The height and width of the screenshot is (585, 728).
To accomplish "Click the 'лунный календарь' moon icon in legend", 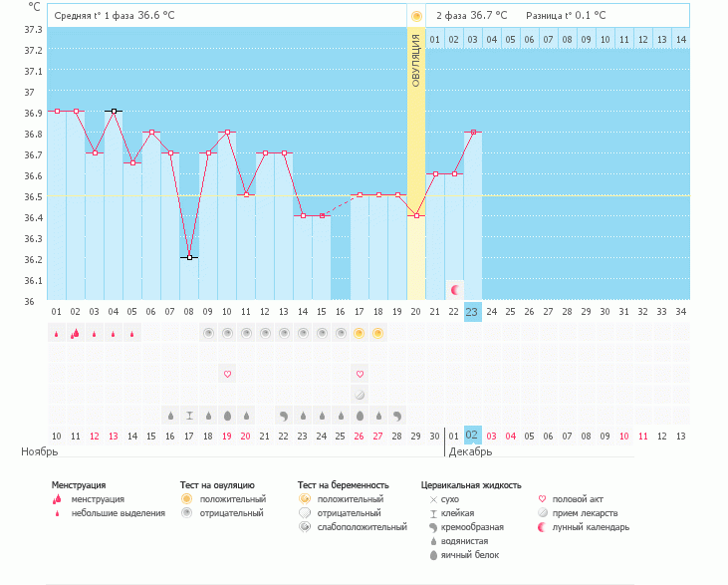I will (542, 527).
